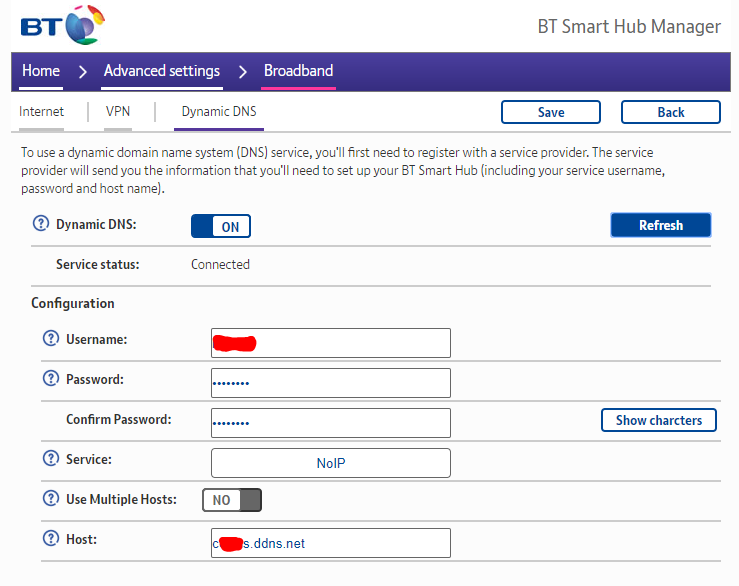Navigate to Advanced settings breadcrumb
Viewport: 739px width, 586px height.
click(x=161, y=71)
